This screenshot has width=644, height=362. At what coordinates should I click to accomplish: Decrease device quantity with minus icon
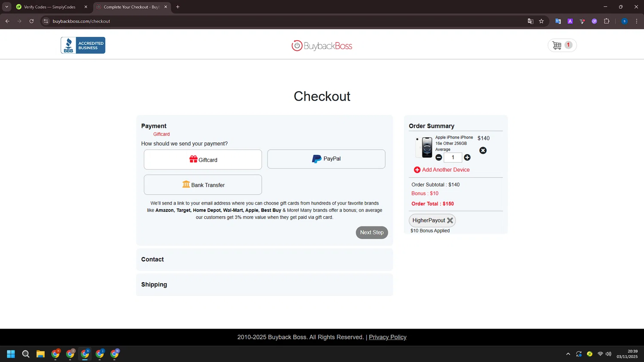[439, 157]
